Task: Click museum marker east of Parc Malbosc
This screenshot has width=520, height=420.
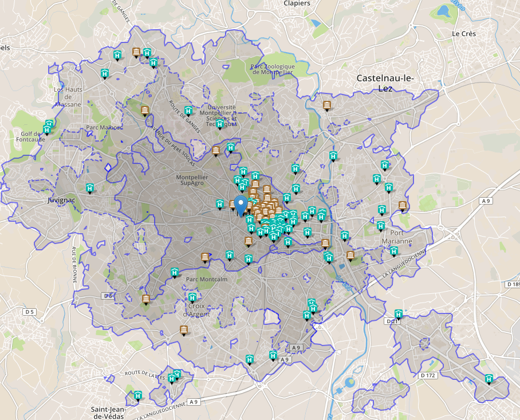Action: [145, 110]
